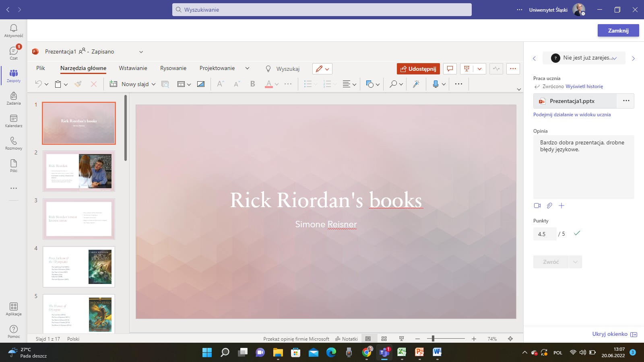Click the Zamknij button
Screen dimensions: 644x362
pyautogui.click(x=618, y=31)
